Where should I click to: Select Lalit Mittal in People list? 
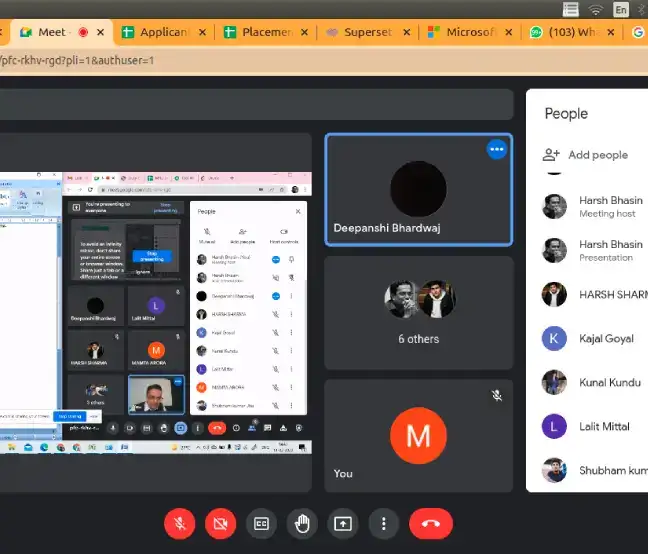click(604, 426)
